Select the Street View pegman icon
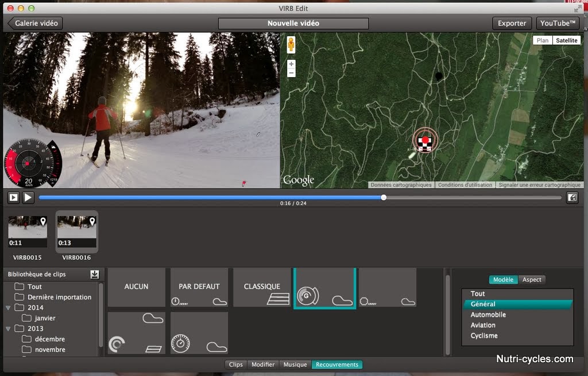Image resolution: width=588 pixels, height=376 pixels. [291, 45]
